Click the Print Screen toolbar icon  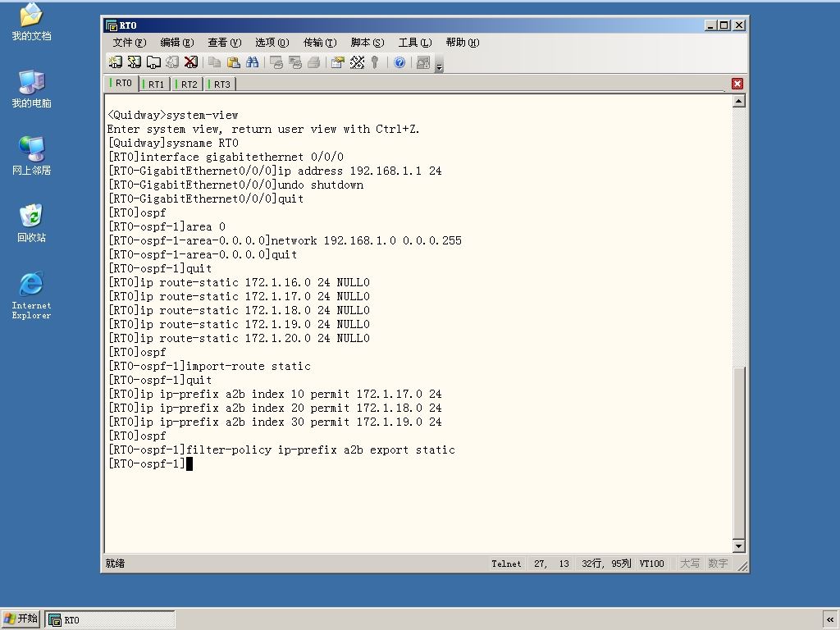[x=276, y=62]
